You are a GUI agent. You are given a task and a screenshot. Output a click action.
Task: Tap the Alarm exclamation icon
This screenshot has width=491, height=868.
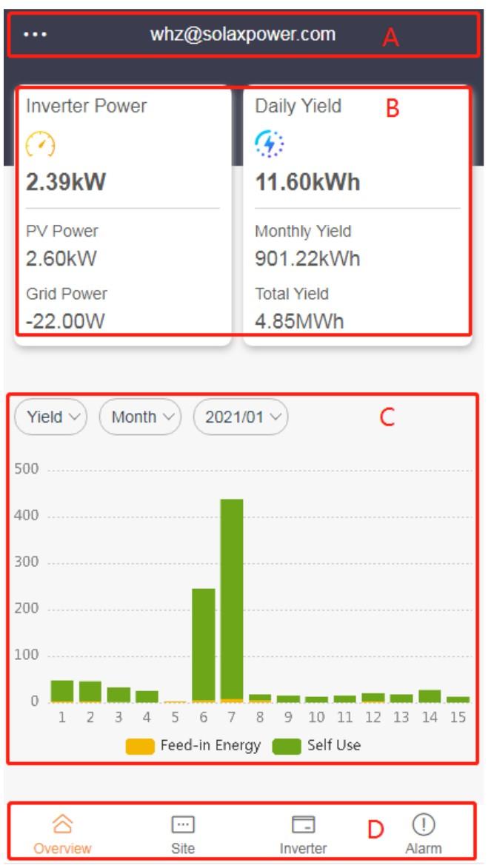(424, 825)
